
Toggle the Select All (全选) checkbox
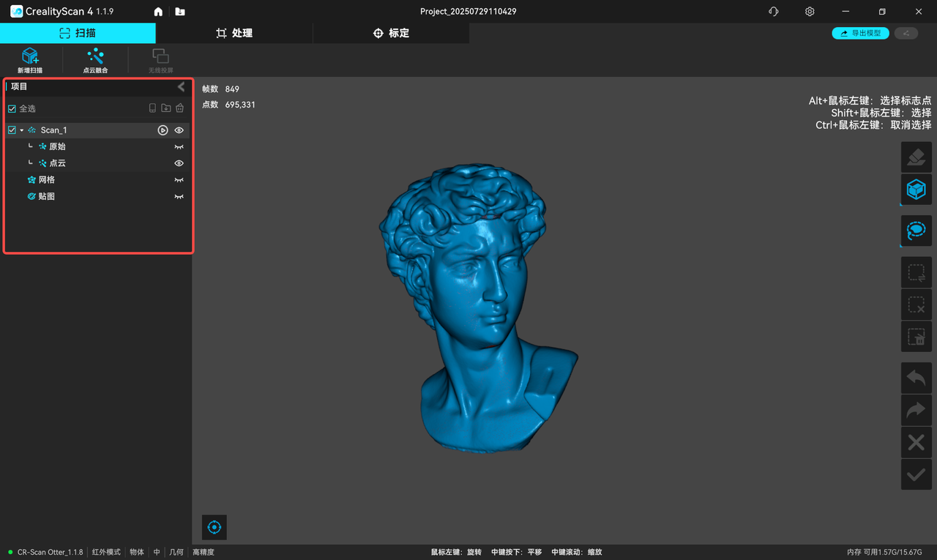tap(12, 108)
